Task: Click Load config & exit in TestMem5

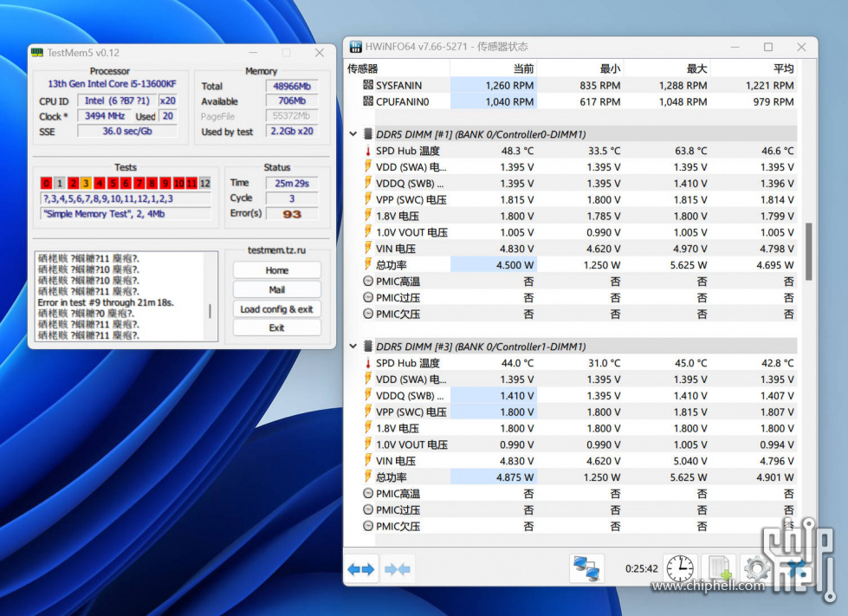Action: [x=277, y=309]
